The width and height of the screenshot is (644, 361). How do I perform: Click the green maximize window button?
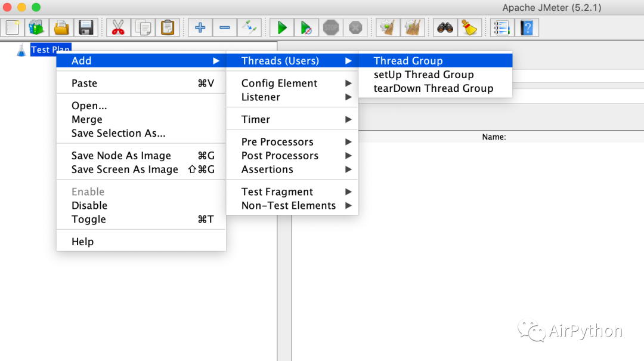tap(36, 7)
